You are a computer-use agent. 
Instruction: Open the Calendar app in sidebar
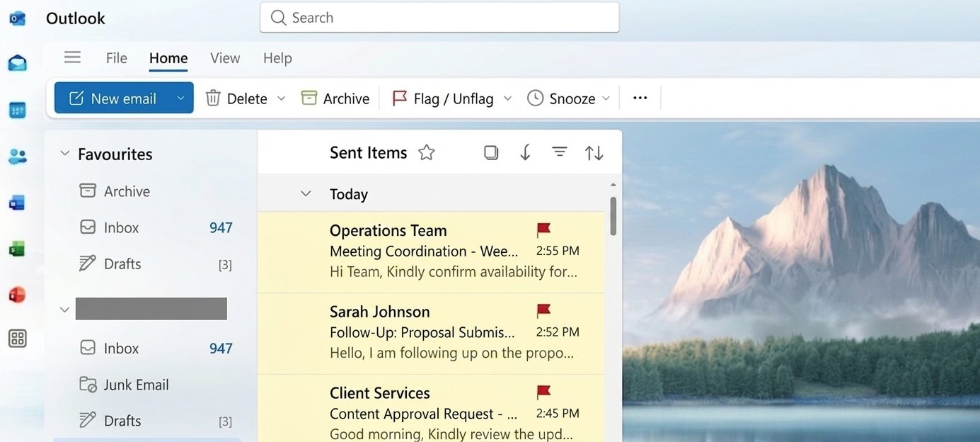[18, 110]
